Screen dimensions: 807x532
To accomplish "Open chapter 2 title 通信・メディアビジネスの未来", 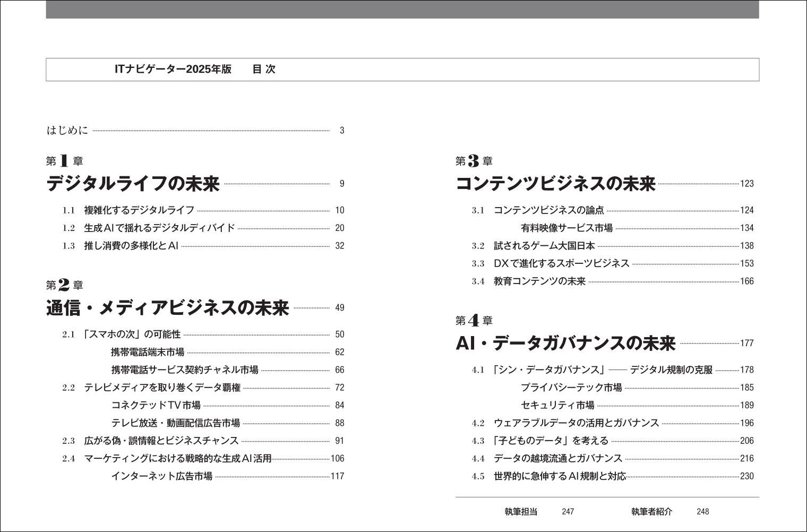I will [x=167, y=308].
